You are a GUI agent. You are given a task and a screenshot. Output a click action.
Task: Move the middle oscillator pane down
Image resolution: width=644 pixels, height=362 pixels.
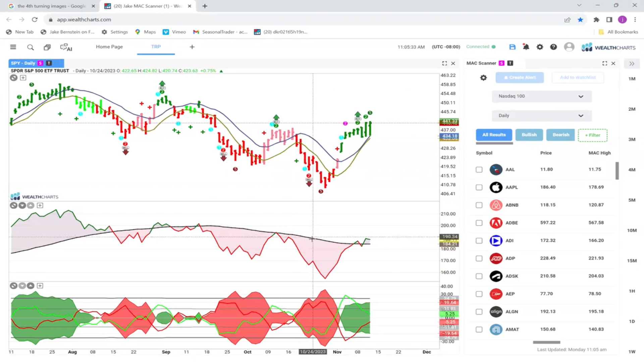pos(22,205)
